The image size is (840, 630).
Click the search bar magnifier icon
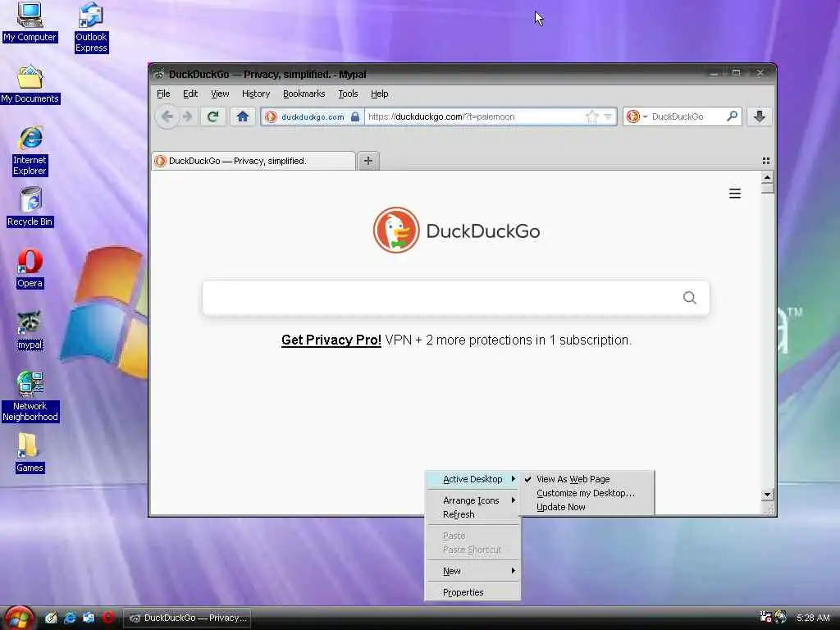732,116
